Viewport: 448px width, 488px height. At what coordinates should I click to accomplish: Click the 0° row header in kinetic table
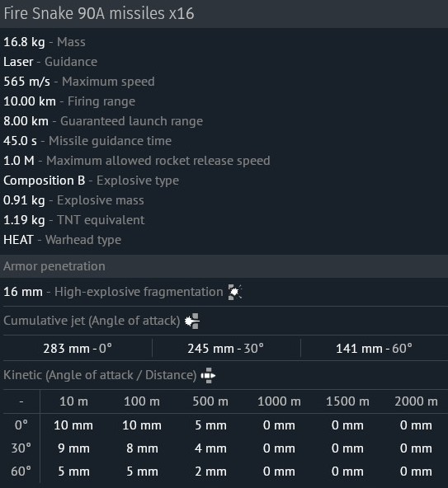(21, 425)
